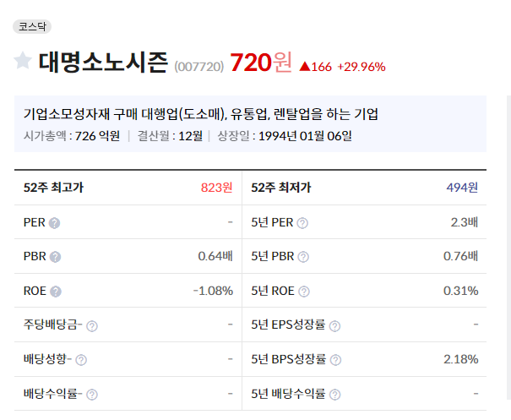
Task: Open the 5년 배당수익률 help icon
Action: coord(334,395)
